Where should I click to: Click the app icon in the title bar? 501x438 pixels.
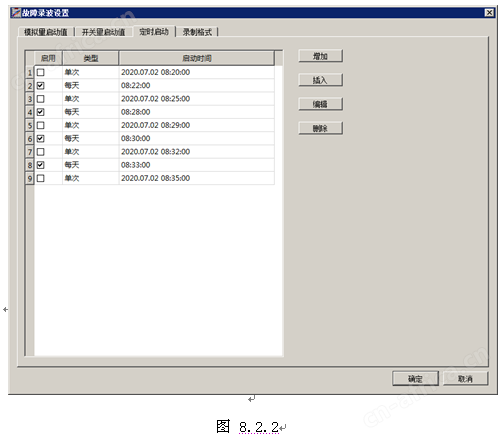point(16,13)
